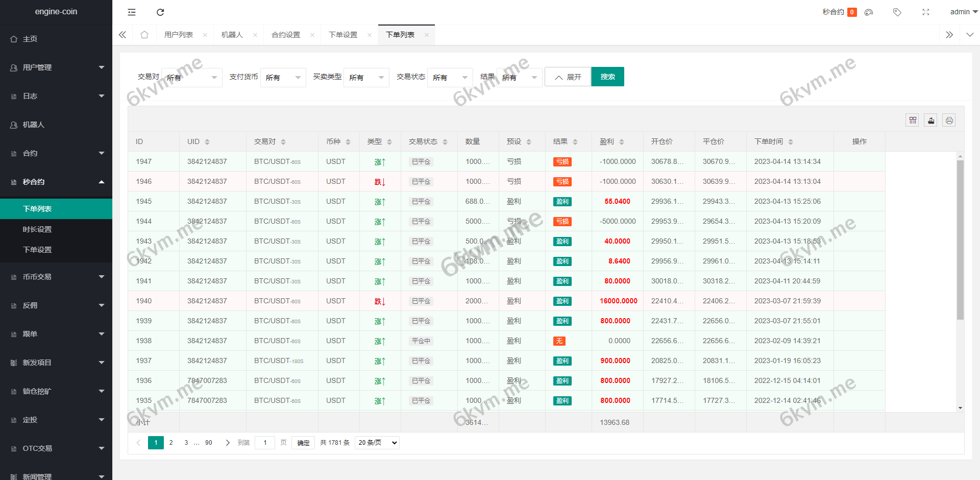This screenshot has width=980, height=480.
Task: Open the theme palette icon in the header
Action: 869,12
